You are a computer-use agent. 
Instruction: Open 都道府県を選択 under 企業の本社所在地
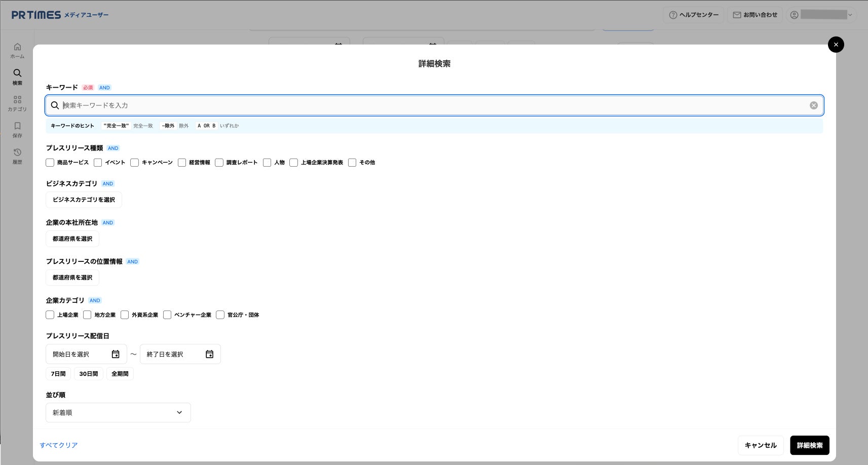(72, 239)
